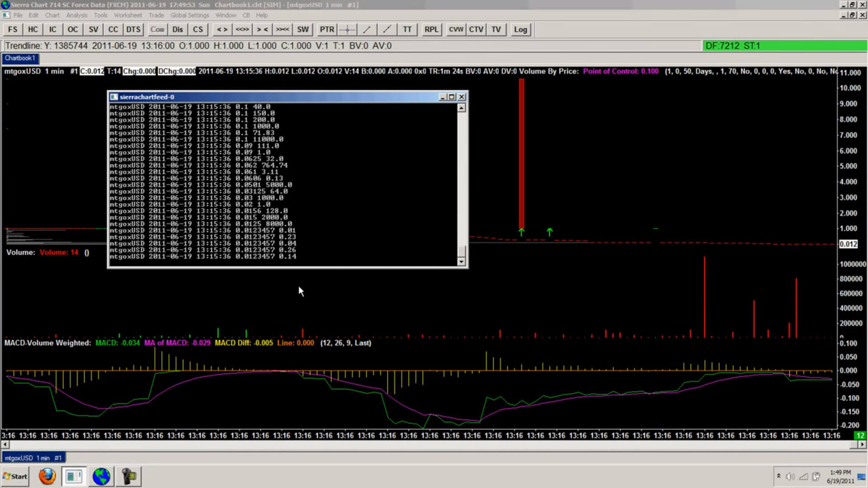
Task: Open the Edit menu
Action: pos(33,15)
